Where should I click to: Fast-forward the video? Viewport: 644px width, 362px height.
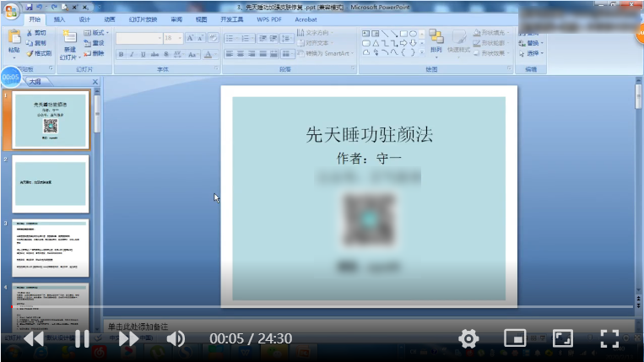tap(128, 339)
